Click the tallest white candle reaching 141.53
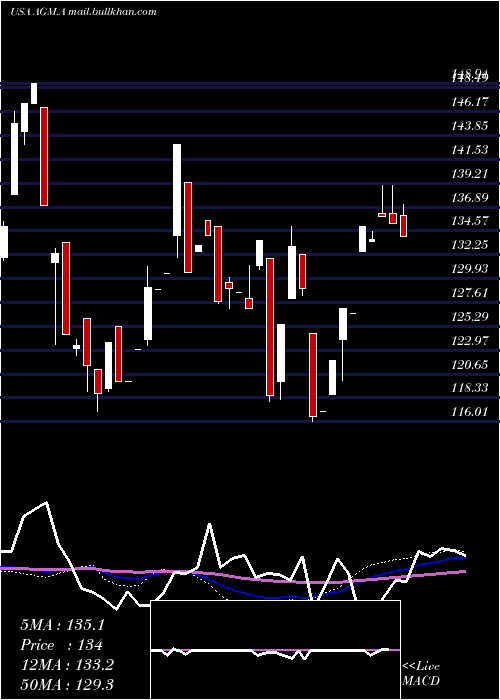This screenshot has width=500, height=700. [177, 190]
